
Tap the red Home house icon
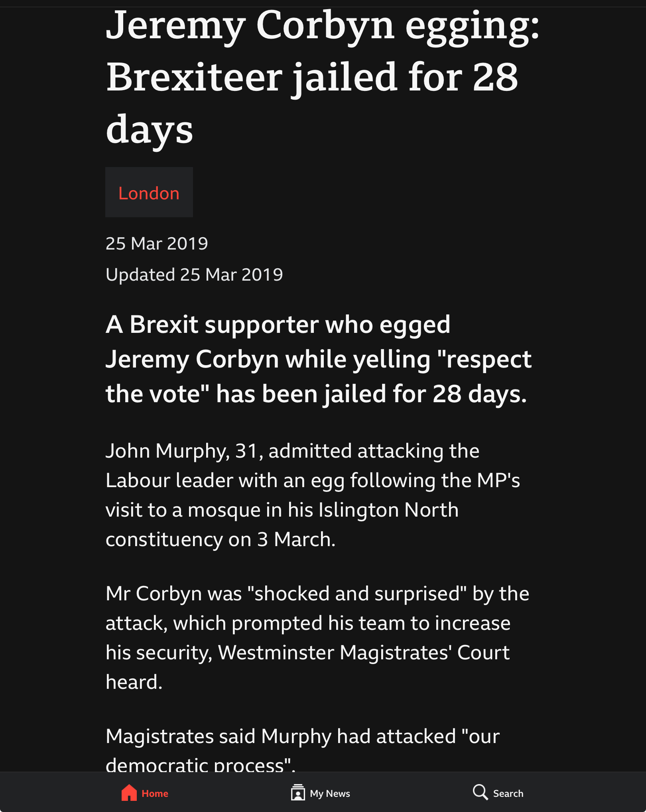(x=129, y=792)
